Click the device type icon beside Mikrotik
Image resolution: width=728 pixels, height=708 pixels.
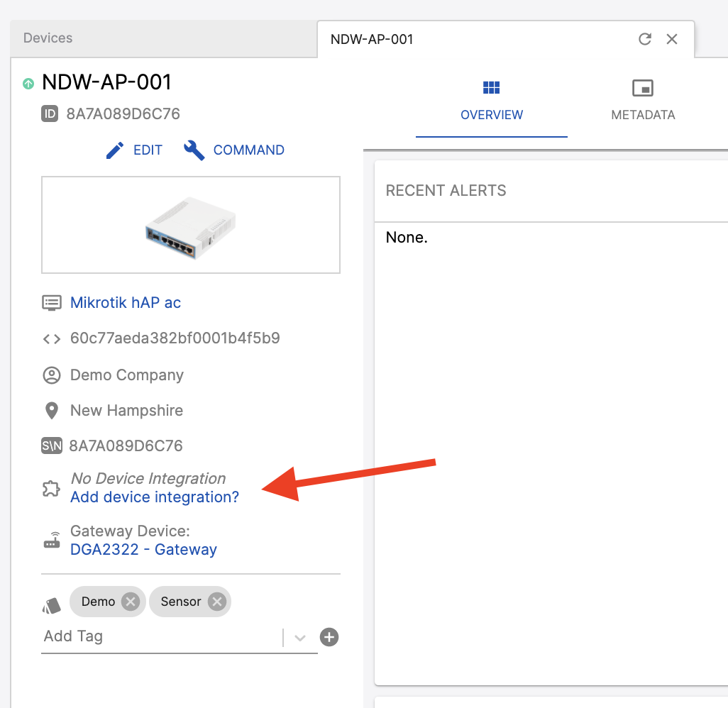tap(52, 303)
